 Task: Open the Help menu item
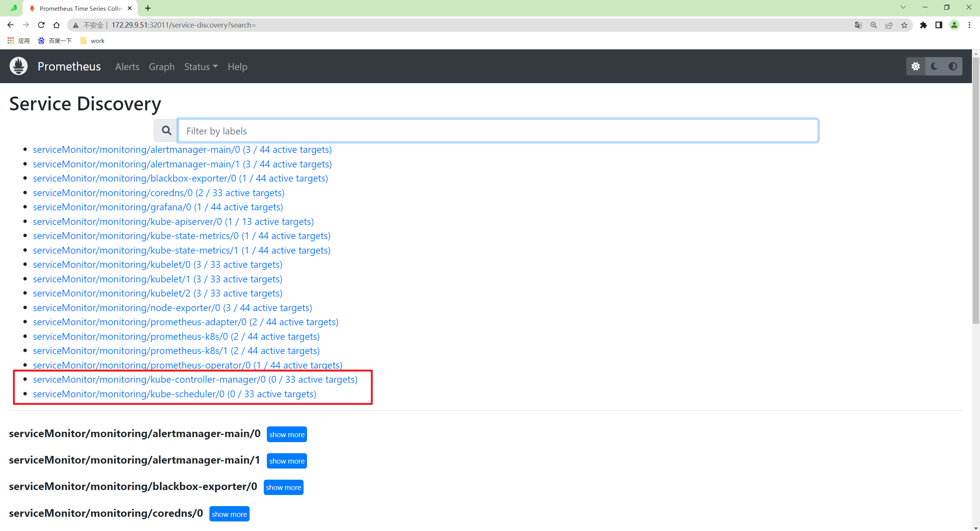(237, 67)
